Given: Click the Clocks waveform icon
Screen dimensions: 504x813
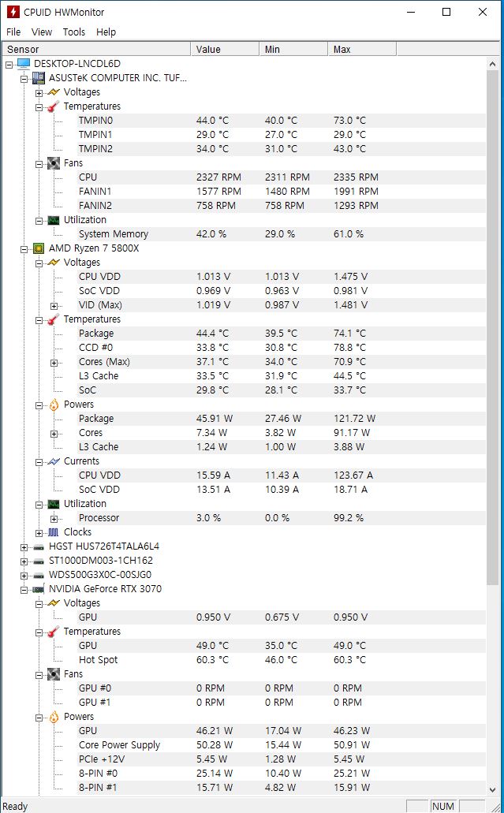Looking at the screenshot, I should (54, 532).
